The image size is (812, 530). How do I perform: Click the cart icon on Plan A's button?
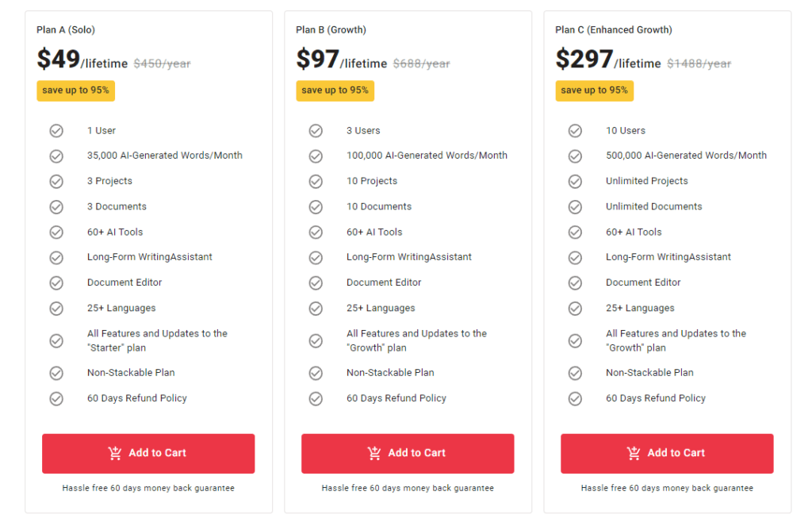pyautogui.click(x=117, y=453)
